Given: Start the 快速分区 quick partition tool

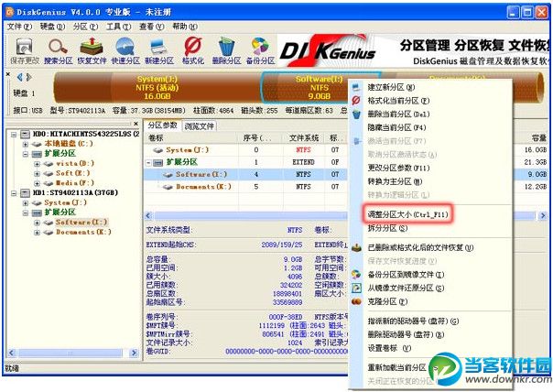Looking at the screenshot, I should (125, 50).
